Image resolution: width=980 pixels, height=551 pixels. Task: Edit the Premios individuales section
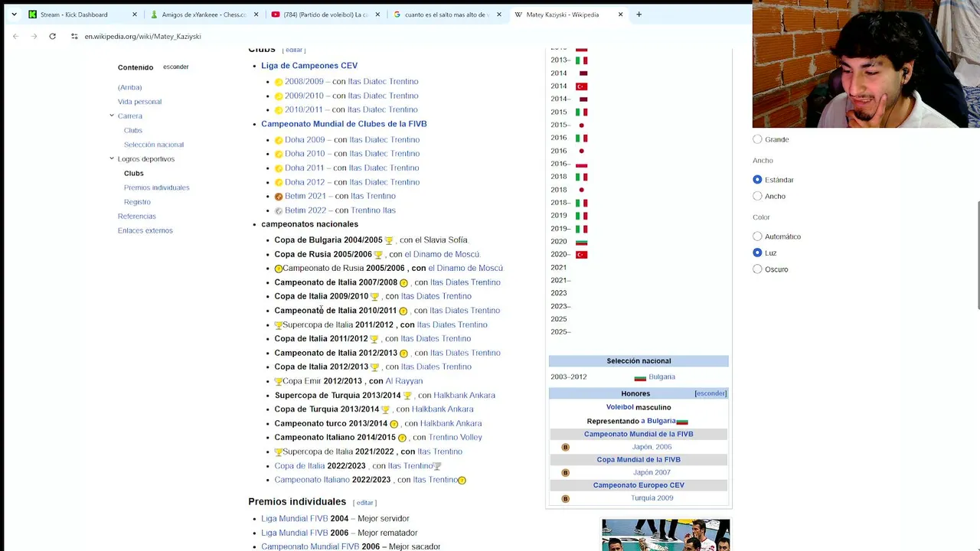(364, 503)
